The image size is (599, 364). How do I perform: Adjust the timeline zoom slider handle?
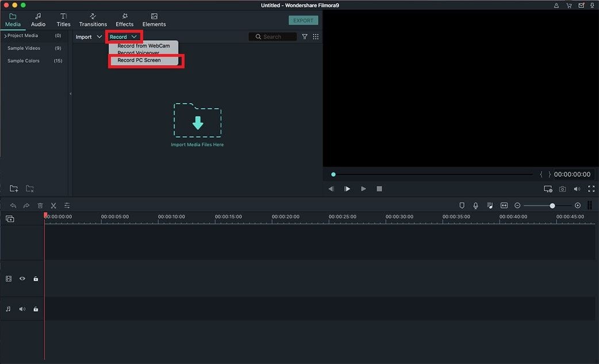pos(552,206)
